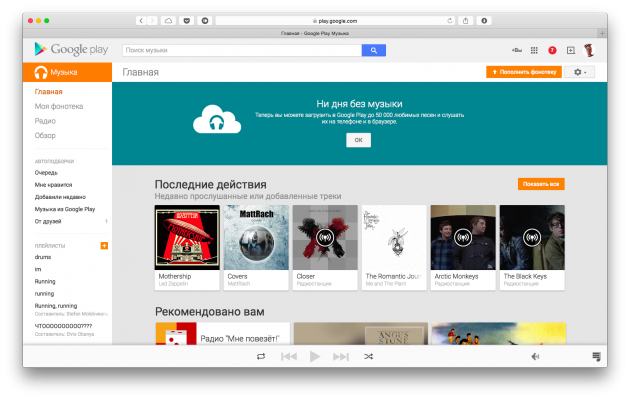The image size is (630, 400).
Task: Toggle shuffle playback icon
Action: 368,356
